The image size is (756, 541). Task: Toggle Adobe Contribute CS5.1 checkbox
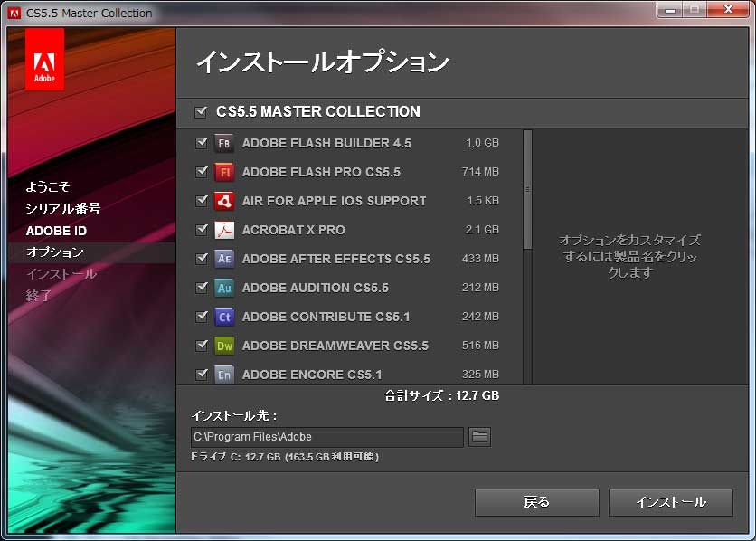[202, 317]
